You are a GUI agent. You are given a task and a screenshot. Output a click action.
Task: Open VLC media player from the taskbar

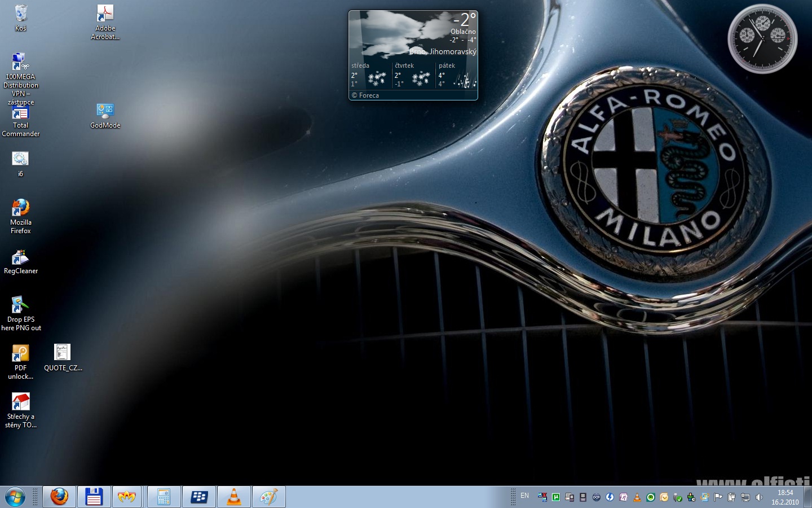pos(233,497)
